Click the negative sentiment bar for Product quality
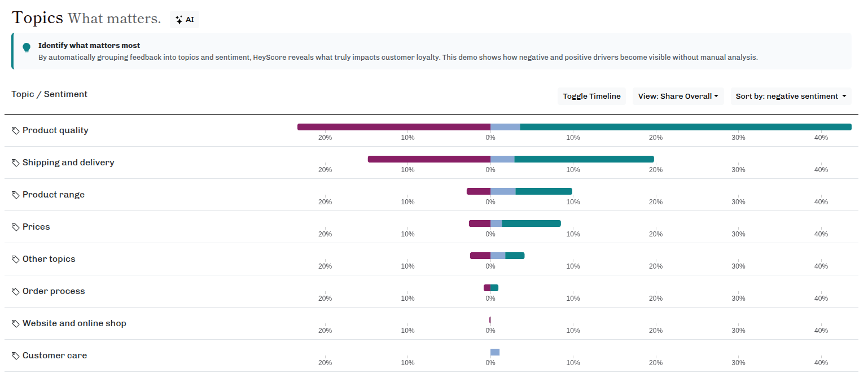The width and height of the screenshot is (868, 373). tap(394, 127)
